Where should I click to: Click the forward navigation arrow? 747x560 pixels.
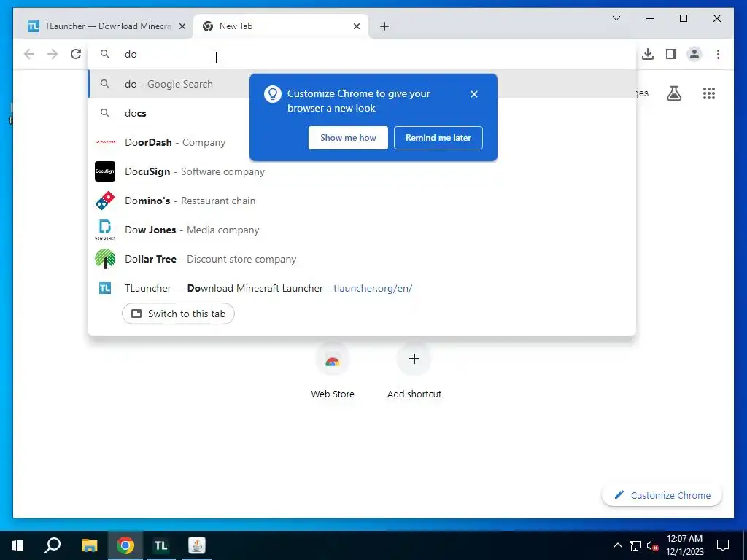(53, 54)
